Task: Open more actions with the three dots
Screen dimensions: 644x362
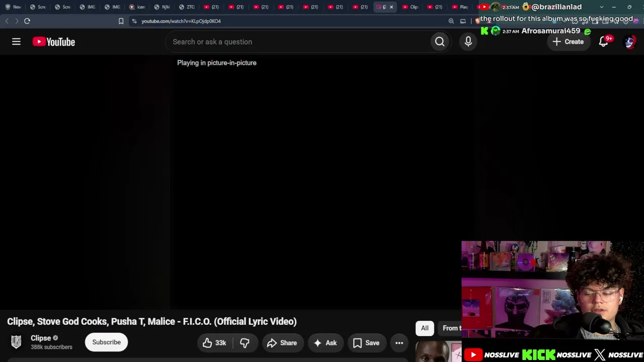Action: tap(399, 343)
